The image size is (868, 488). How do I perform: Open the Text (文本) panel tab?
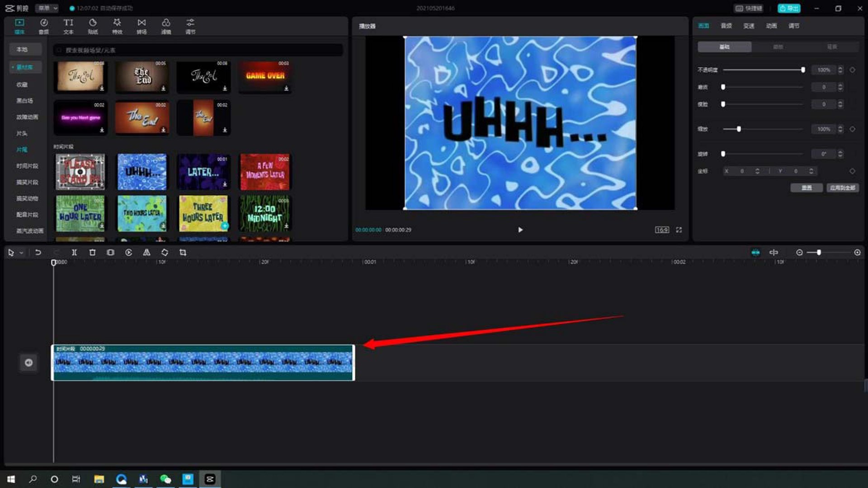[x=68, y=26]
